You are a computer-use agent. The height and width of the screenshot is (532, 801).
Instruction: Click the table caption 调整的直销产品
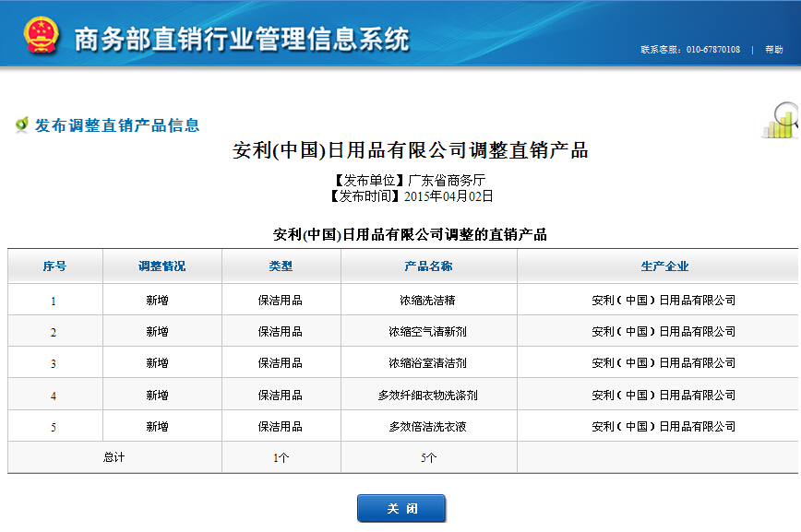(411, 235)
